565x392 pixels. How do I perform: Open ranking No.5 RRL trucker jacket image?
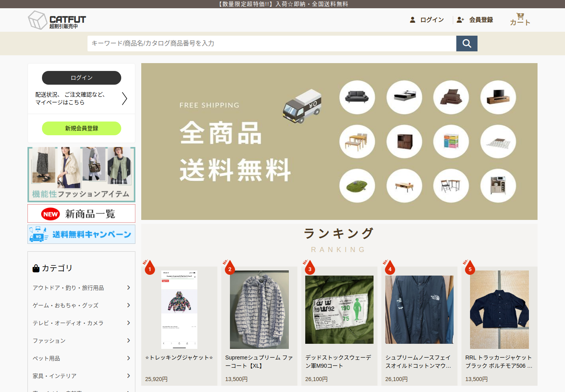click(499, 310)
